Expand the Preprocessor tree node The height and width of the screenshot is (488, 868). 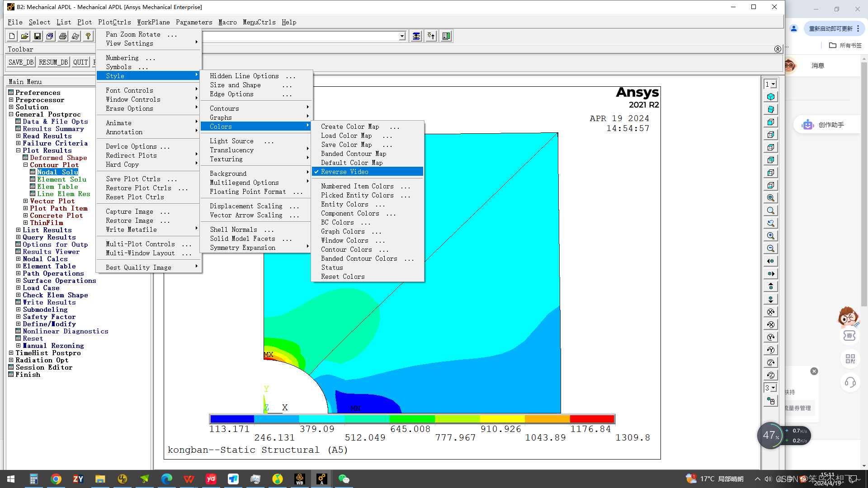pos(11,100)
